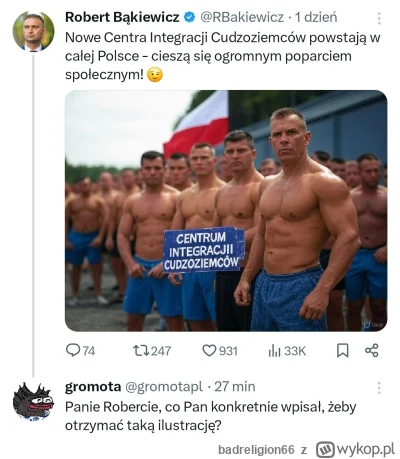Bookmark Robert Bąkiewicz's tweet

pyautogui.click(x=343, y=351)
